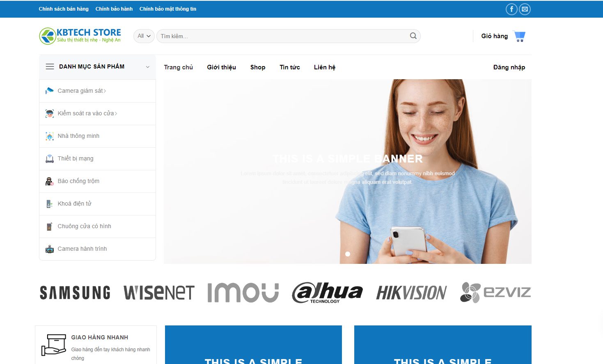Screen dimensions: 603x364
Task: Click the hamburger icon beside Danh mục sản phẩm
Action: (x=50, y=66)
